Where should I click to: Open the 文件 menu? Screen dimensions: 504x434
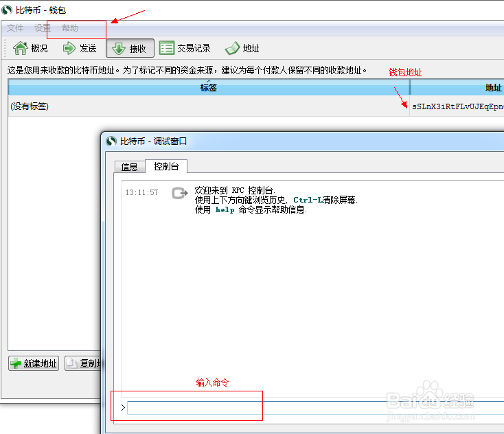(x=15, y=28)
